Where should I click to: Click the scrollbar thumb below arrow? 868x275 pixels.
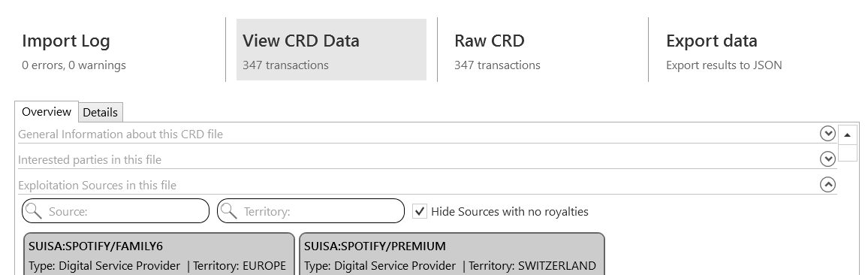[847, 153]
